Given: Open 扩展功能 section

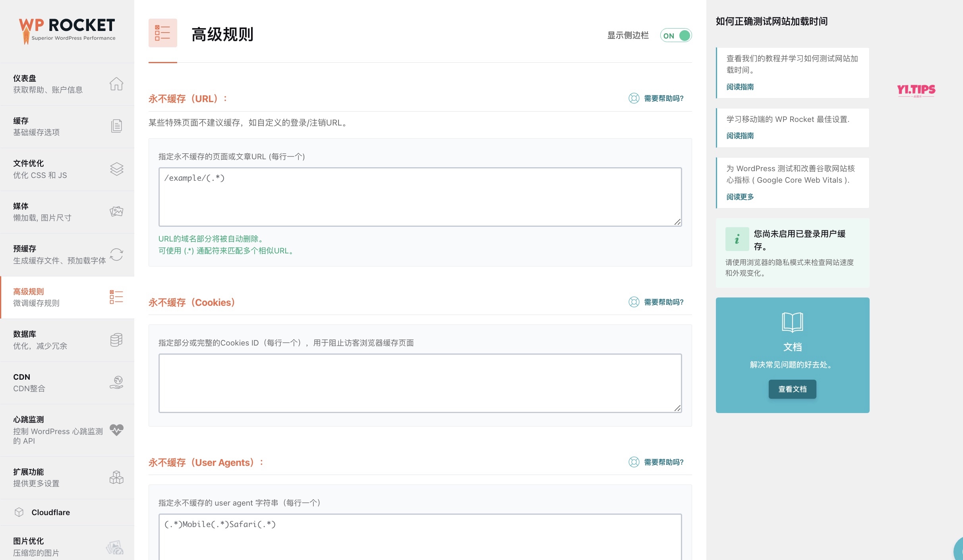Looking at the screenshot, I should 67,478.
